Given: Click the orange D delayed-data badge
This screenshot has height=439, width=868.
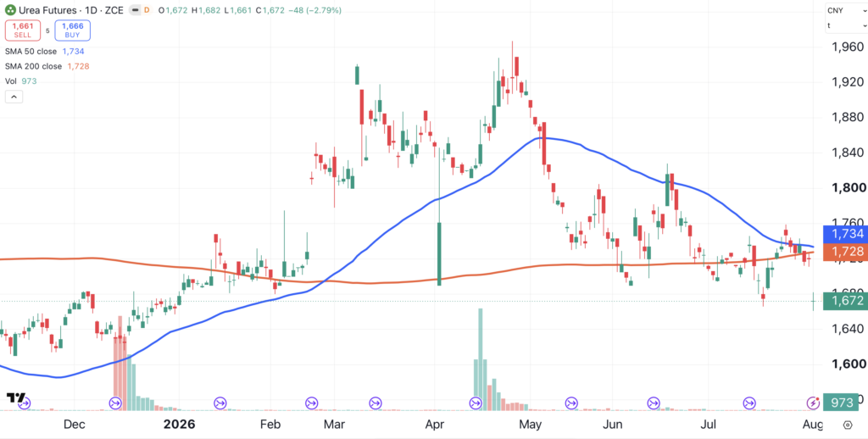Looking at the screenshot, I should (x=146, y=10).
